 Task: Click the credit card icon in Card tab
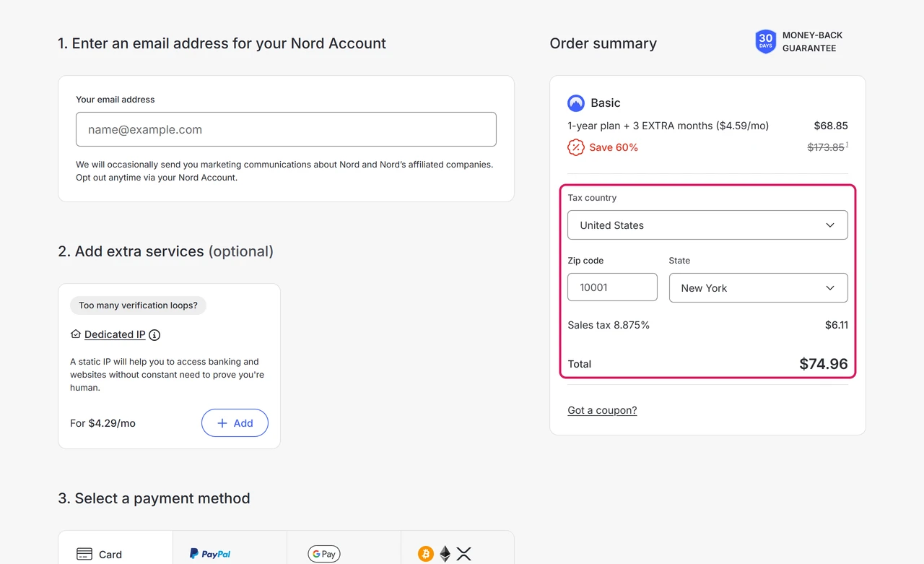[84, 555]
